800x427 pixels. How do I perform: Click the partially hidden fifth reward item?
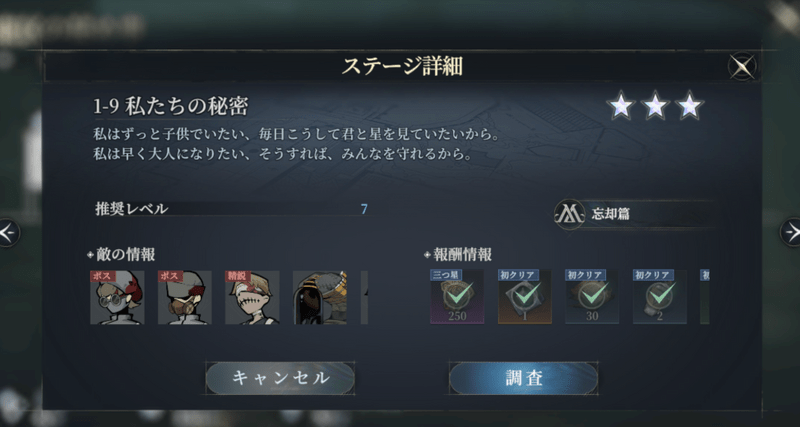(x=705, y=297)
